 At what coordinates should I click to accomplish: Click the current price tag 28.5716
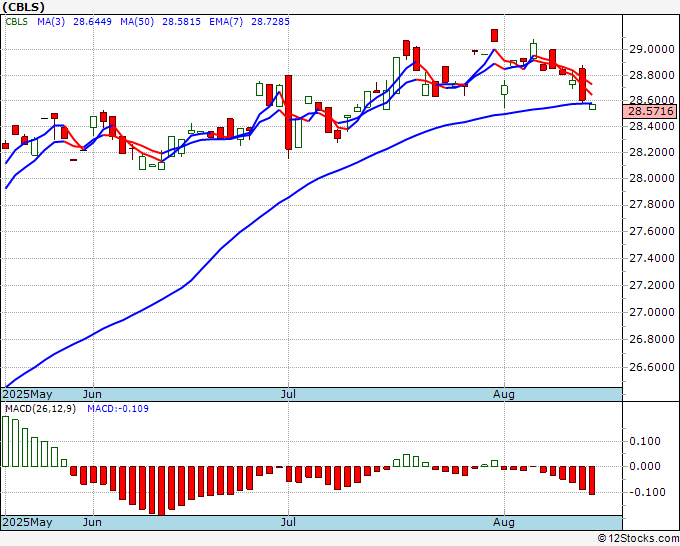(651, 111)
